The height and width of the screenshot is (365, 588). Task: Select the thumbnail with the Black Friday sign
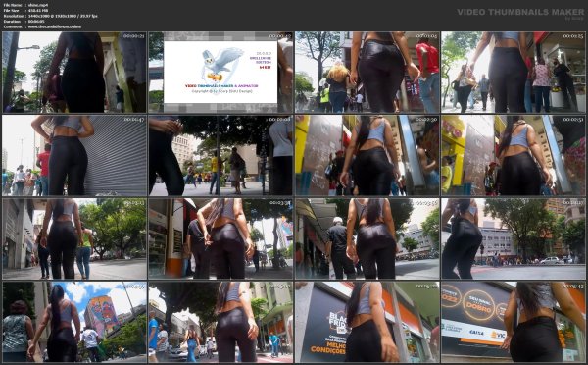tap(367, 322)
